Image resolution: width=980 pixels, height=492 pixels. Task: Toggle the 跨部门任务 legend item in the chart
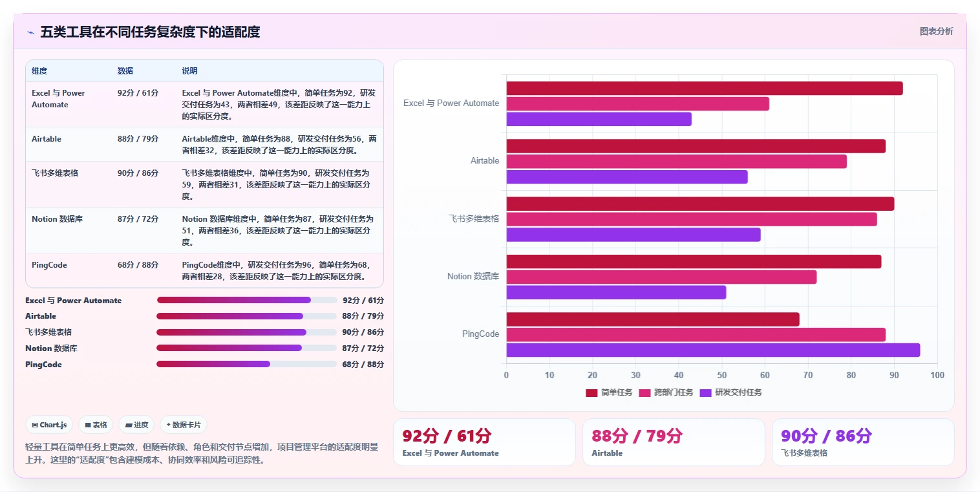coord(666,392)
